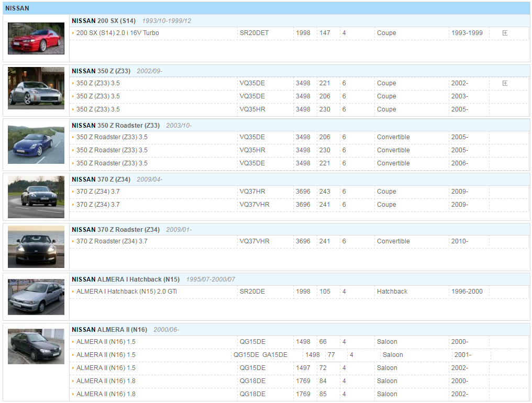Select 350 Z Roadster 3.5 from 2006-
The height and width of the screenshot is (403, 532).
112,163
